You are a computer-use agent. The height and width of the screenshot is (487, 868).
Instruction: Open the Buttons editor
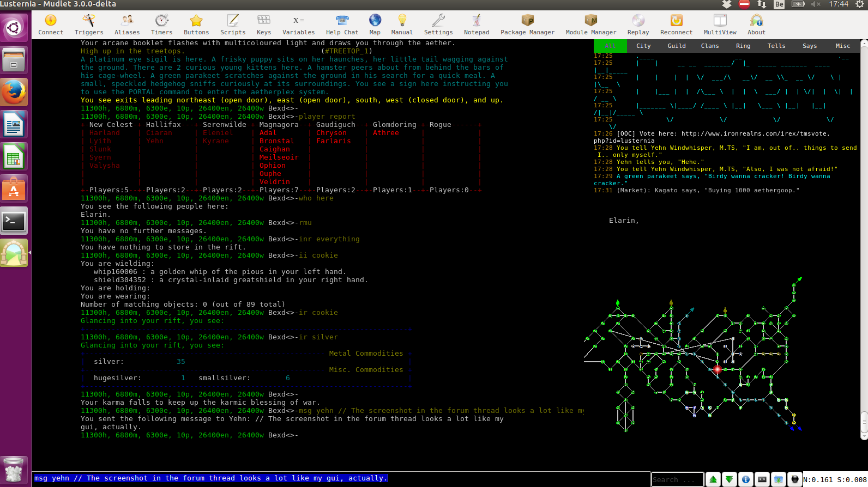pos(196,25)
